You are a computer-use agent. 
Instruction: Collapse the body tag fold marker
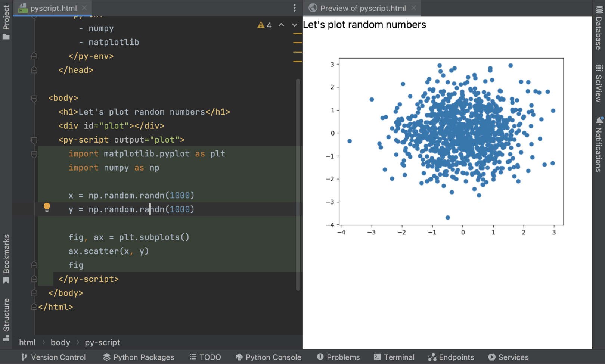coord(34,98)
